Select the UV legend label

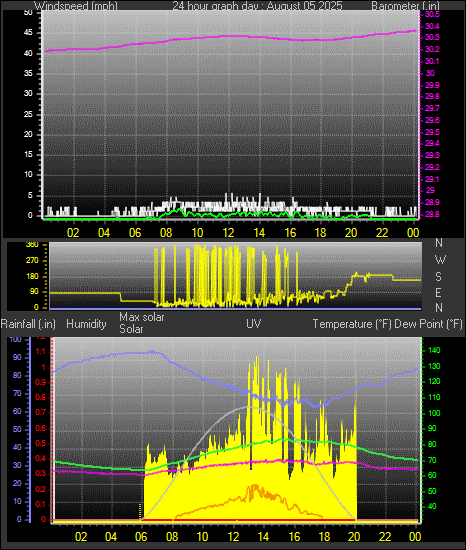tap(254, 323)
